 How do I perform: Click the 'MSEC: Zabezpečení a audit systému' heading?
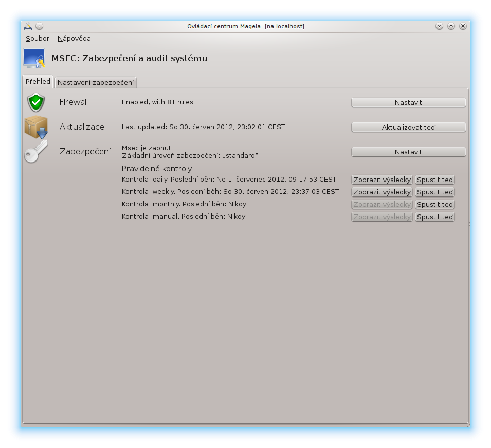pos(130,58)
